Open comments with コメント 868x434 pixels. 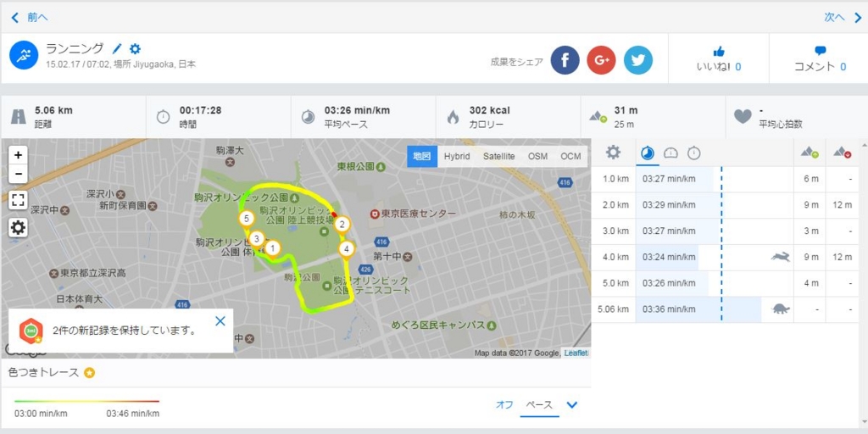[820, 59]
